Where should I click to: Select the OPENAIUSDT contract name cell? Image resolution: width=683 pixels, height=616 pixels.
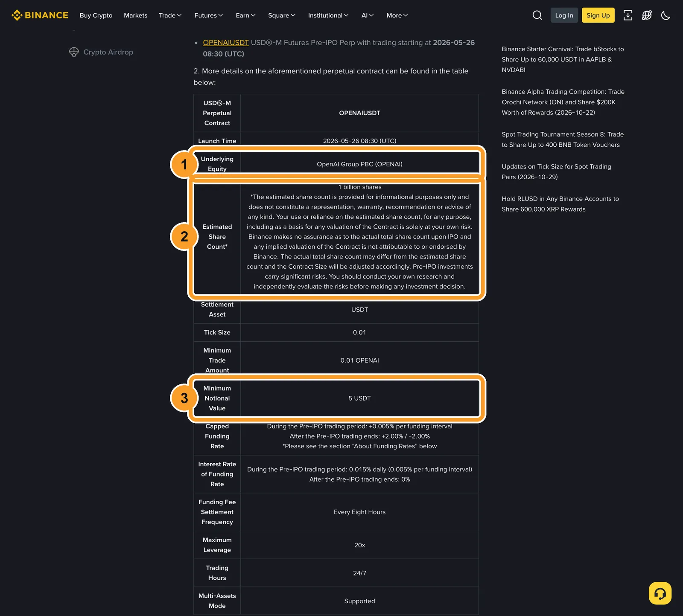click(359, 113)
